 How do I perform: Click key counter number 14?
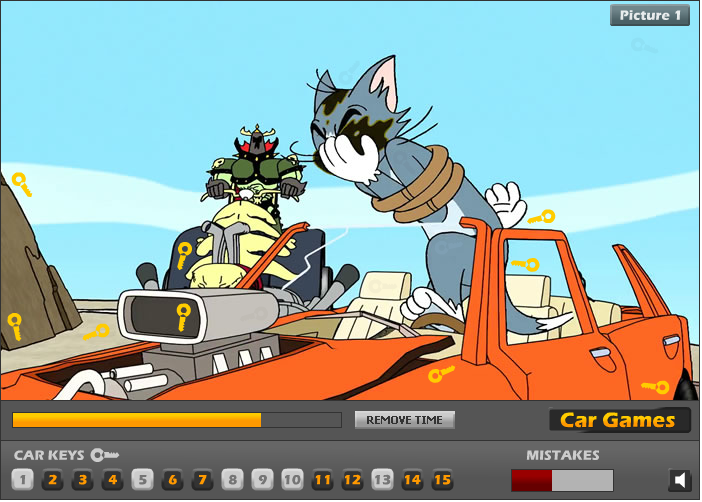[x=412, y=480]
